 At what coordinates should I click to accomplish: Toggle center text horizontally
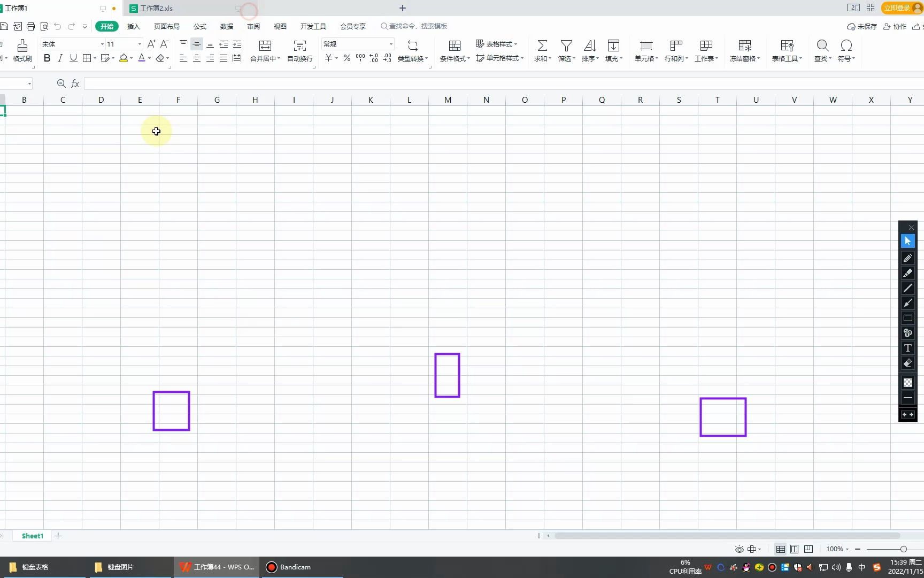[x=197, y=58]
